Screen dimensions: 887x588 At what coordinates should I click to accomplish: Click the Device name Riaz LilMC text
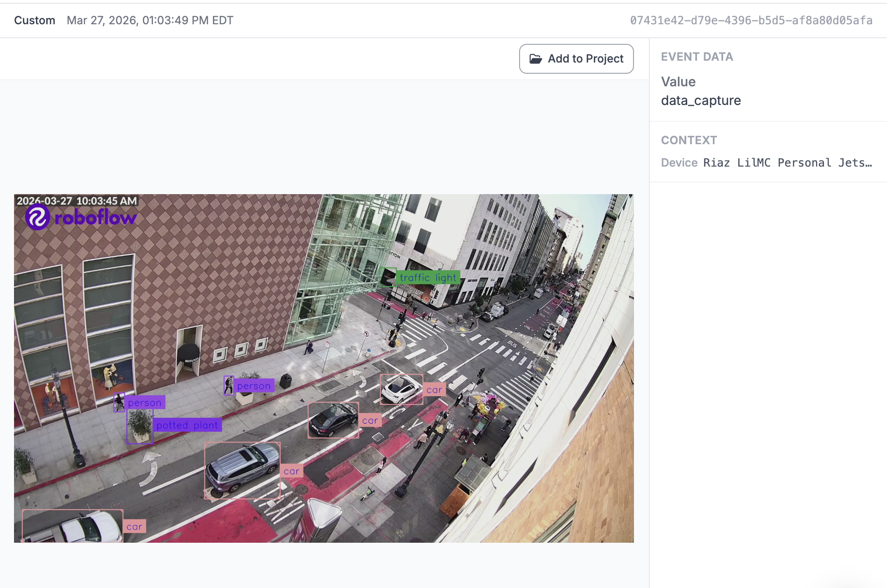click(x=787, y=163)
